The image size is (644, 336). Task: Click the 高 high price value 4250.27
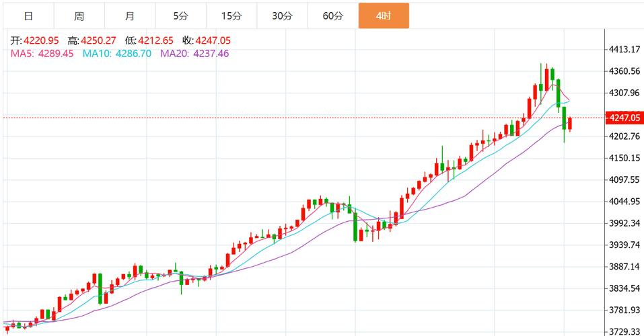tap(98, 40)
